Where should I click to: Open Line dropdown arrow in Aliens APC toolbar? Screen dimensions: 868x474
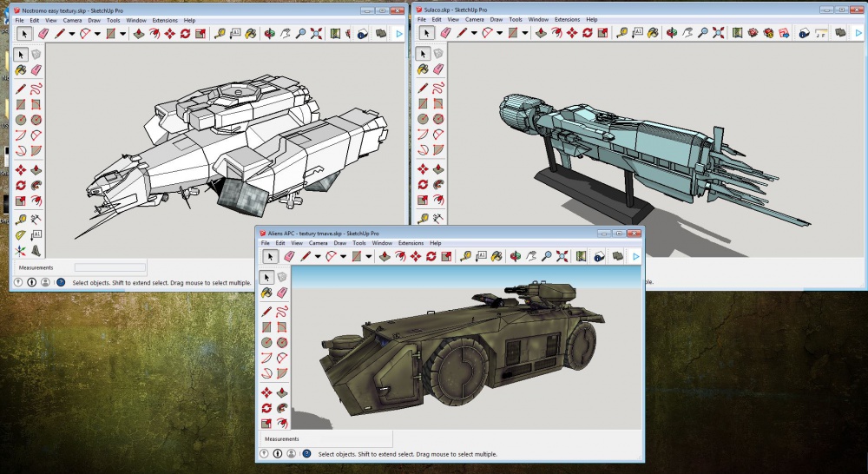317,256
